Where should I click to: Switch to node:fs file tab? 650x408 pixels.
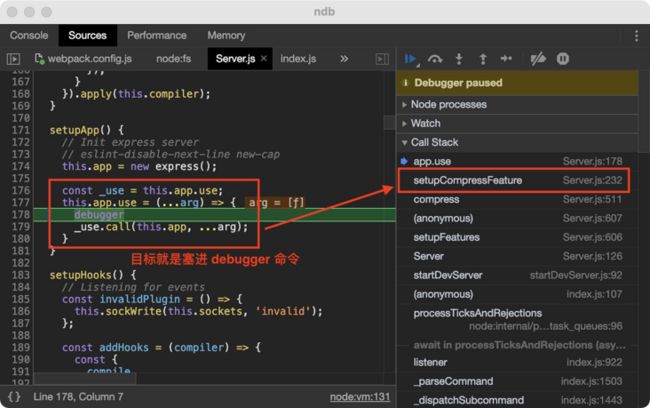point(174,59)
